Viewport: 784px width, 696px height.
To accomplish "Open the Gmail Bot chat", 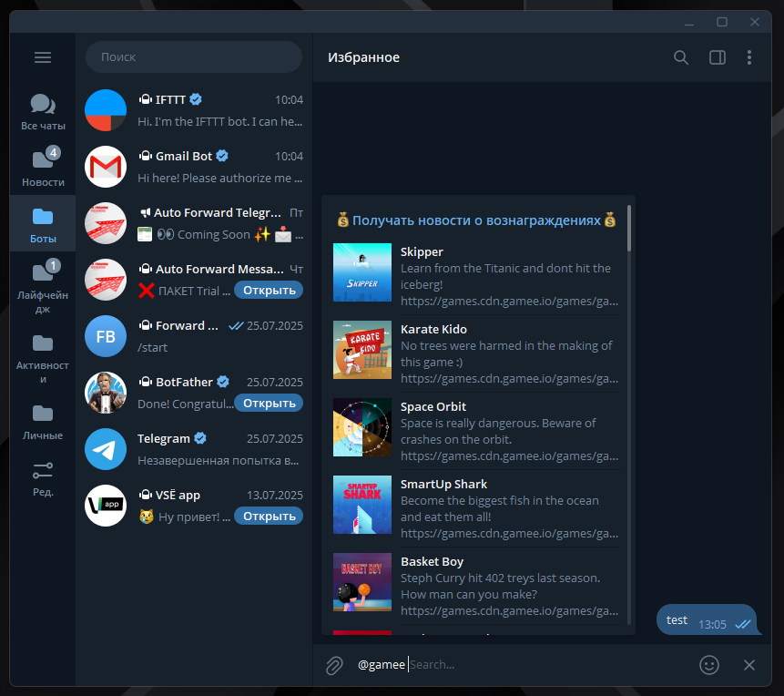I will [194, 167].
